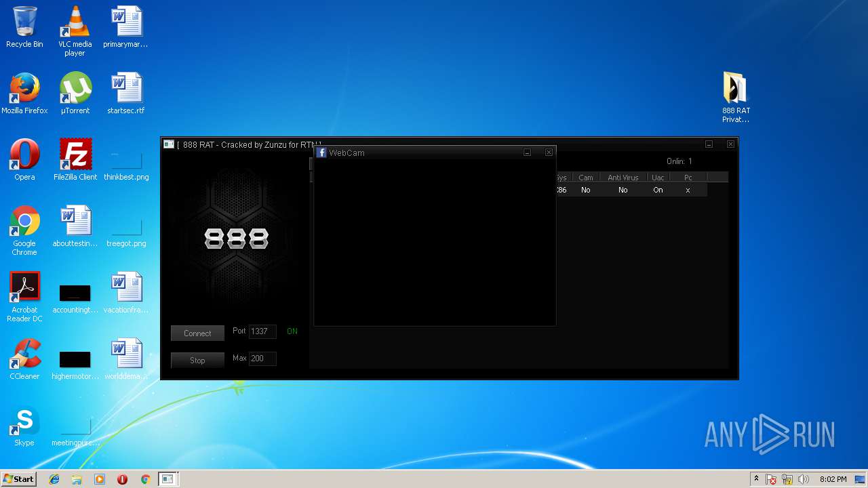Click the Cam column header

585,178
